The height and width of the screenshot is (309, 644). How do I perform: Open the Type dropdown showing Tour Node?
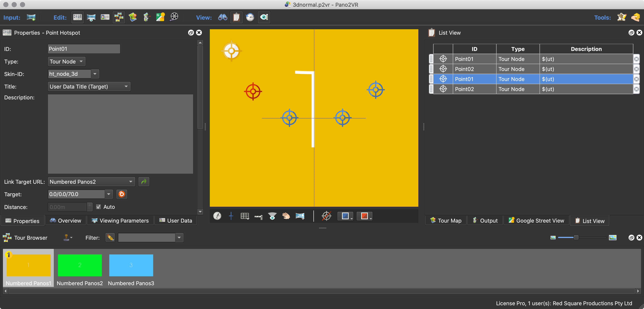(x=67, y=61)
